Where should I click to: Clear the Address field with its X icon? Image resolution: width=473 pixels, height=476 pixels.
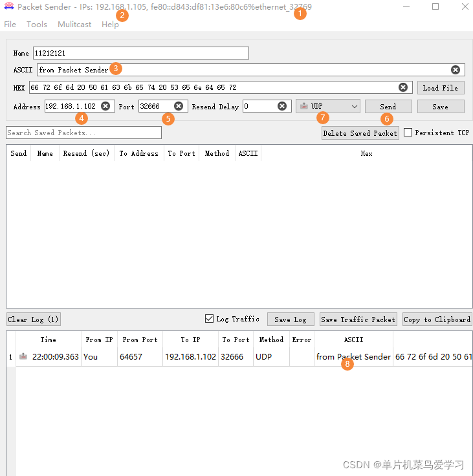(x=105, y=106)
